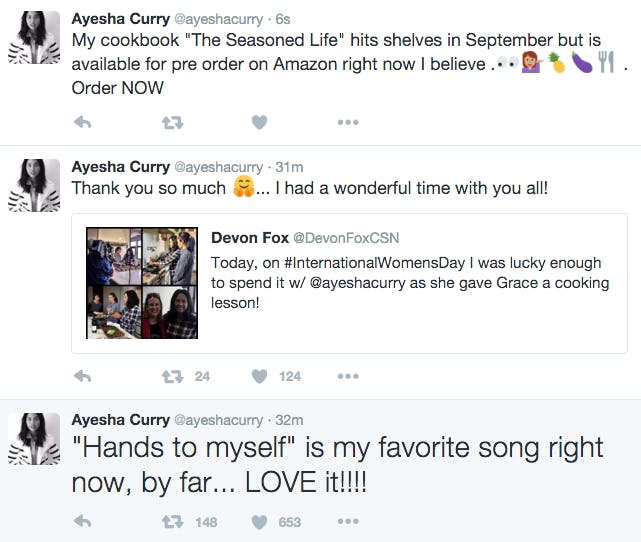Like the tweet with 124 likes
Viewport: 641px width, 542px height.
pyautogui.click(x=259, y=377)
